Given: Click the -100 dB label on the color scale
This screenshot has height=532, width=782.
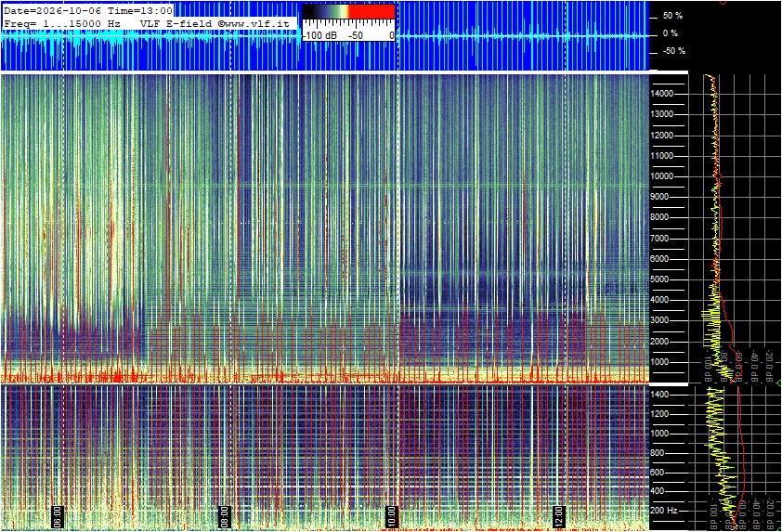Looking at the screenshot, I should click(320, 36).
